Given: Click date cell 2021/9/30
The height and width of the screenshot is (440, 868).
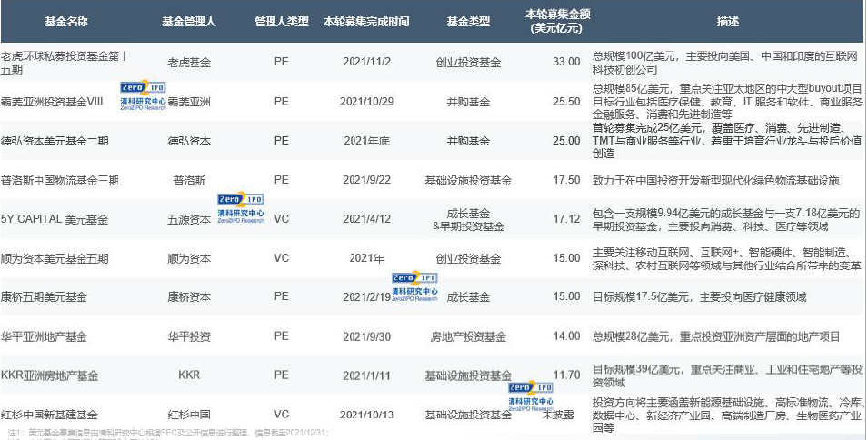Looking at the screenshot, I should [366, 336].
